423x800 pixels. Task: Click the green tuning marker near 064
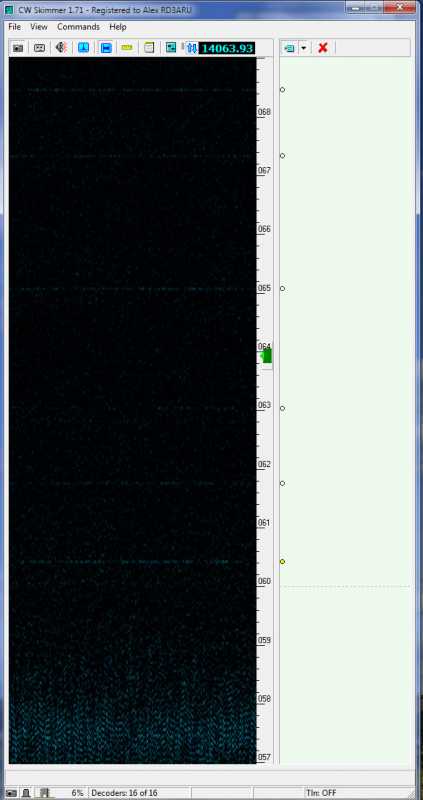[266, 356]
